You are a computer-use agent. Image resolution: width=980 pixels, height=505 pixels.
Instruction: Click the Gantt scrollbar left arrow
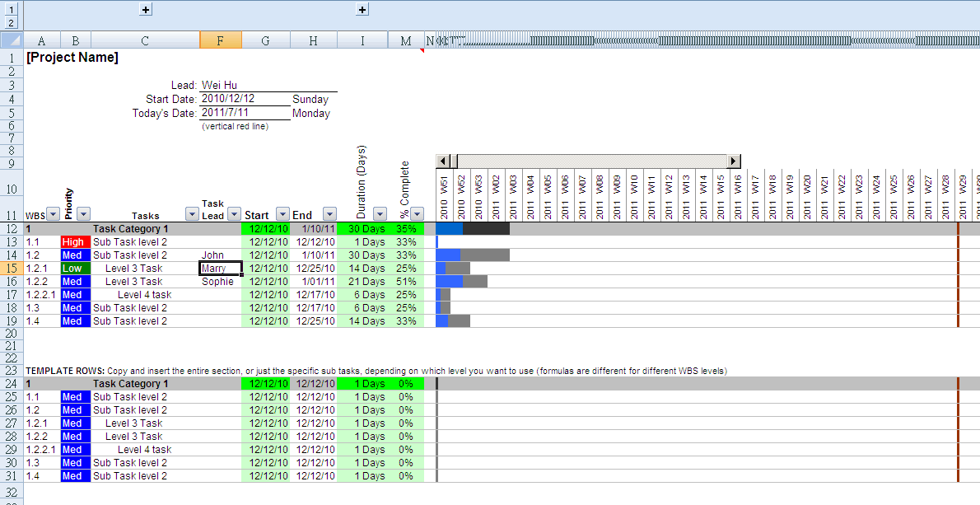pos(443,161)
